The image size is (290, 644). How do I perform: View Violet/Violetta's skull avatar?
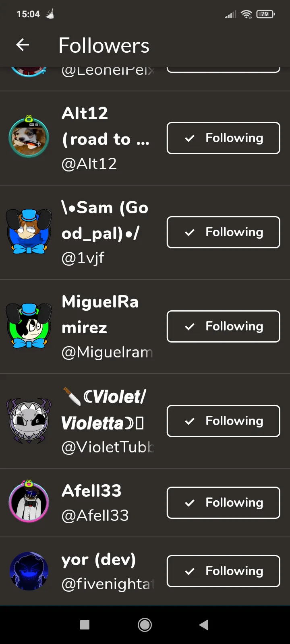click(x=29, y=421)
